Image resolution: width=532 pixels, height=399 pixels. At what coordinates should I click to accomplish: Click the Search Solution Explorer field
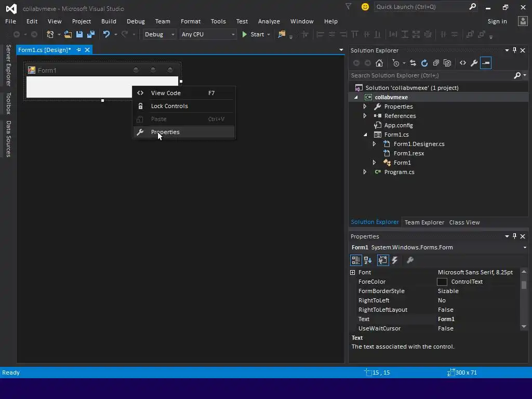point(431,75)
